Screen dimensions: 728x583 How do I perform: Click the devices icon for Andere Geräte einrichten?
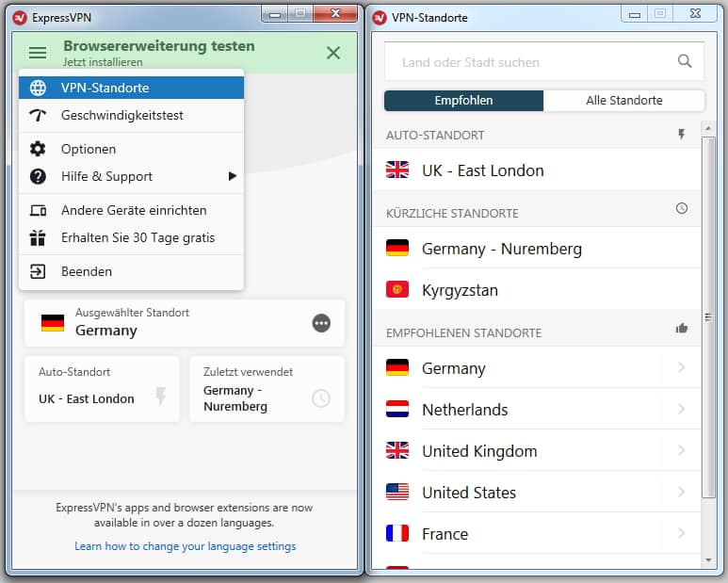click(38, 210)
